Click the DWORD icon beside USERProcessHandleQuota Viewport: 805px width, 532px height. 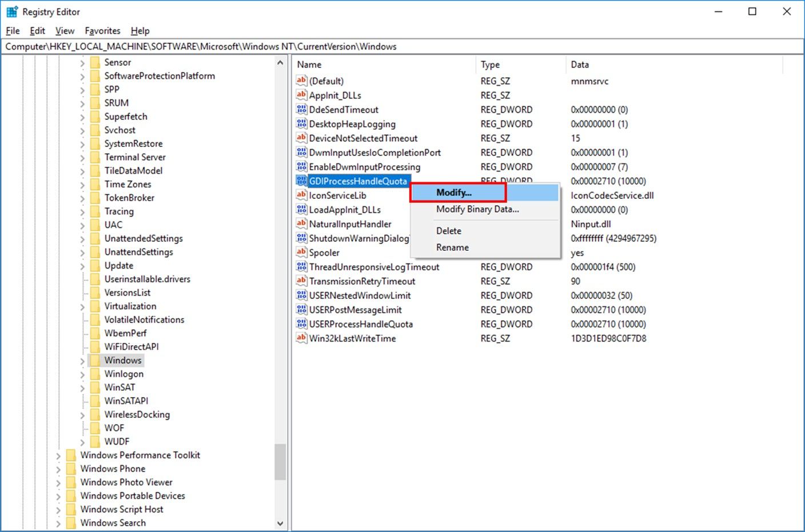point(301,323)
